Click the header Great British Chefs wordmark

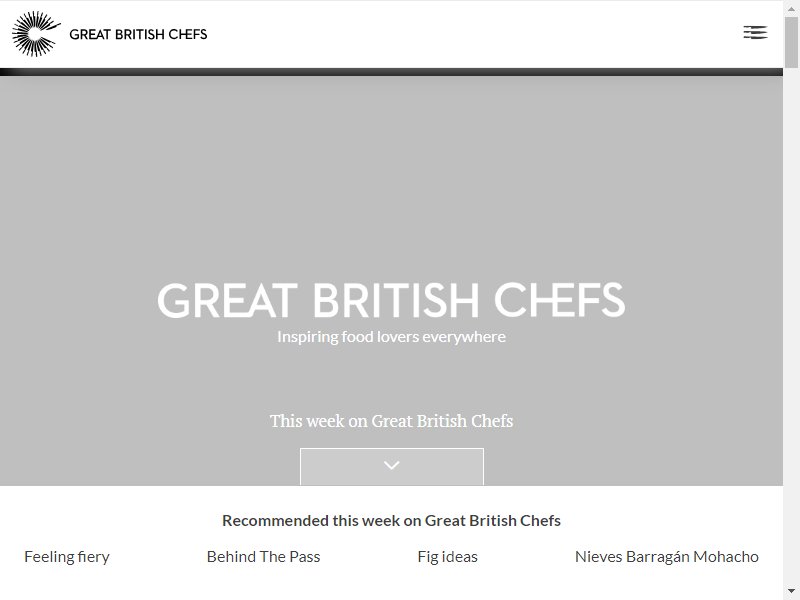pos(138,34)
